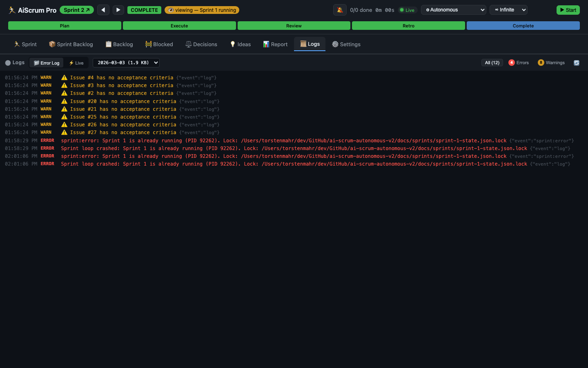Go to previous sprint with left arrow
This screenshot has height=368, width=588.
coord(103,10)
